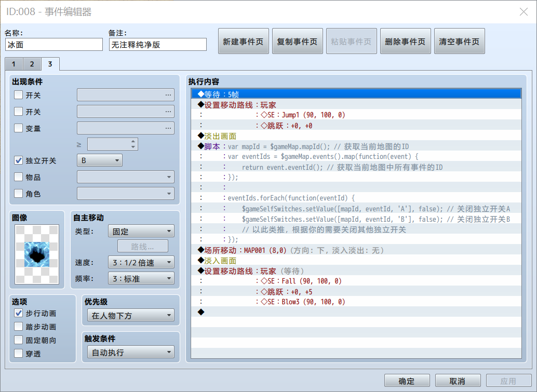
Task: Cancel with the 取消 button
Action: click(x=458, y=381)
